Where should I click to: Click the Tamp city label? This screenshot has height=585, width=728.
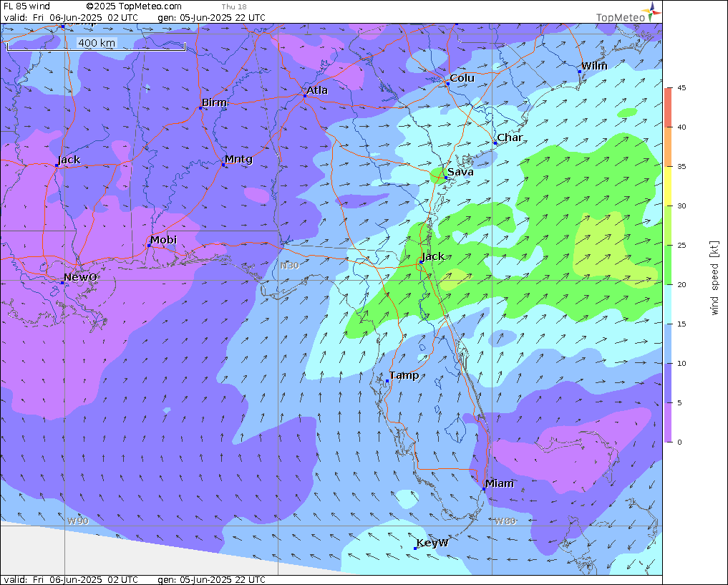tap(404, 376)
